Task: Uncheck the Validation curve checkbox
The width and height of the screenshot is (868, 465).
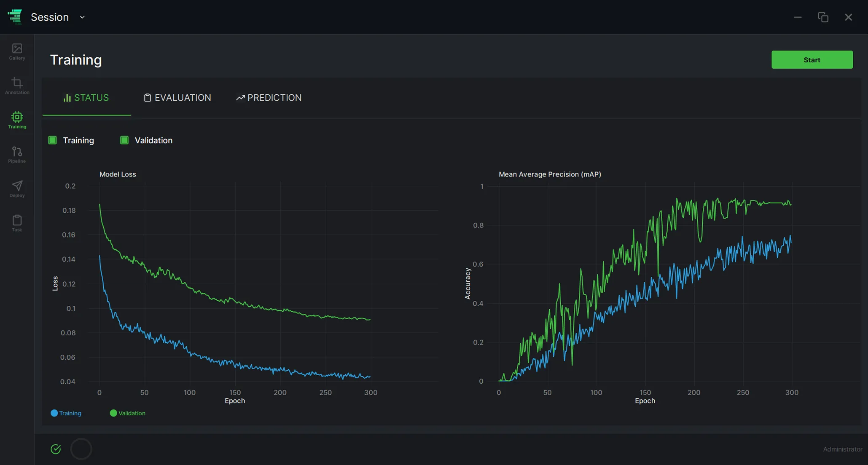Action: click(124, 140)
